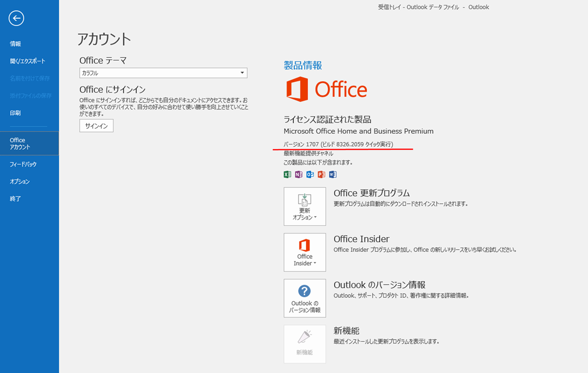Expand the Office テーマ combo box
This screenshot has height=373, width=588.
pyautogui.click(x=163, y=73)
